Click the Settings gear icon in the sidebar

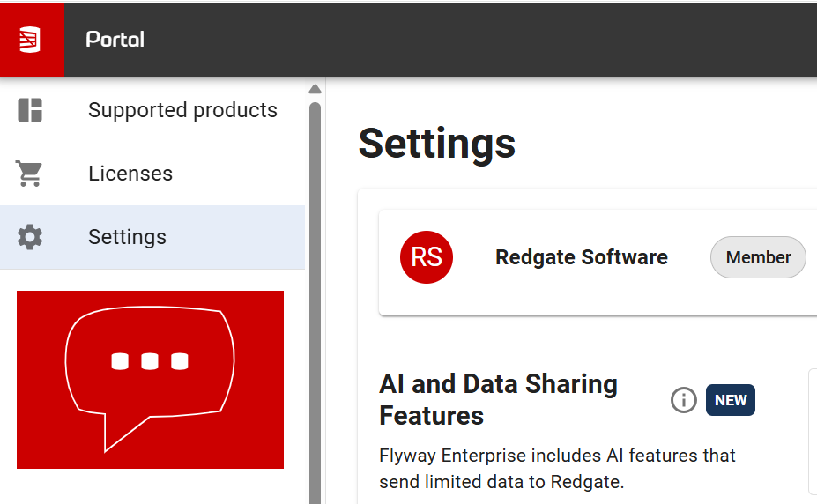pyautogui.click(x=30, y=237)
